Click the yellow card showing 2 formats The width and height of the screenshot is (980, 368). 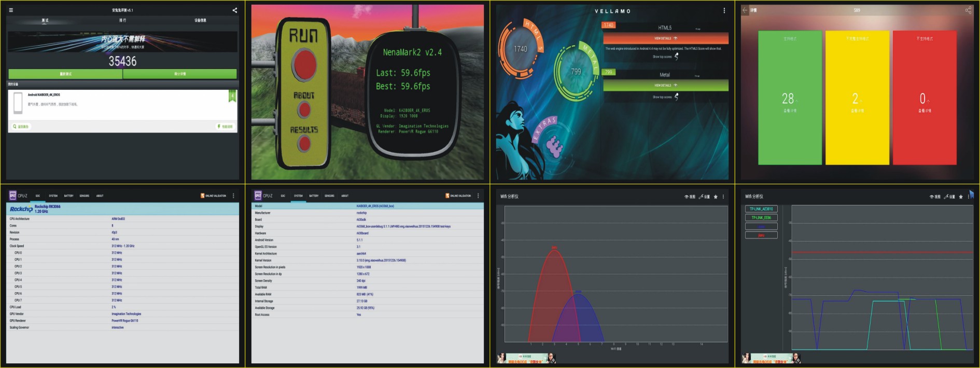pos(857,98)
